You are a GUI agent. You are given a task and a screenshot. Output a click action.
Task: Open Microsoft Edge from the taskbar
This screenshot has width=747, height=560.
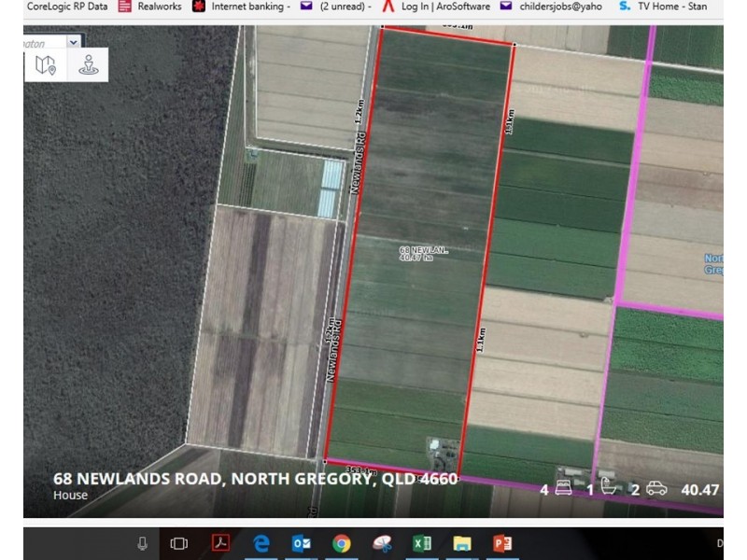261,543
